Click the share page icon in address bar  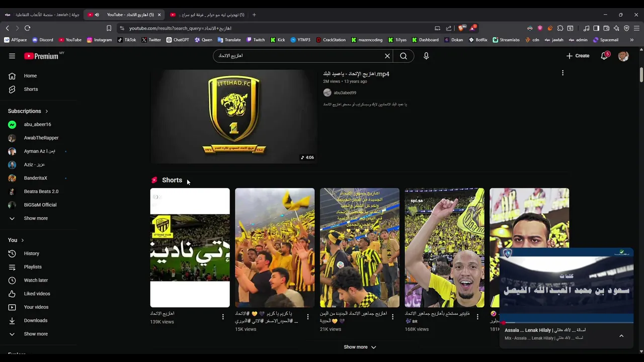coord(449,28)
